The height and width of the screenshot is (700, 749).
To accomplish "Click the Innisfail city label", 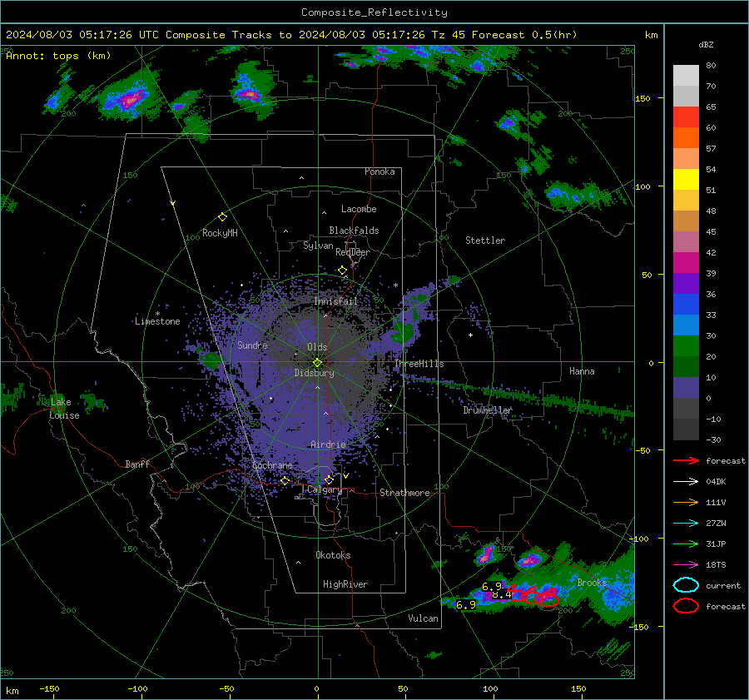I will click(335, 301).
